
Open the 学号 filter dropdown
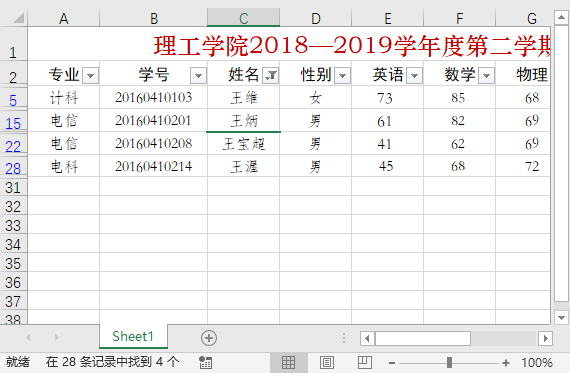tap(198, 76)
